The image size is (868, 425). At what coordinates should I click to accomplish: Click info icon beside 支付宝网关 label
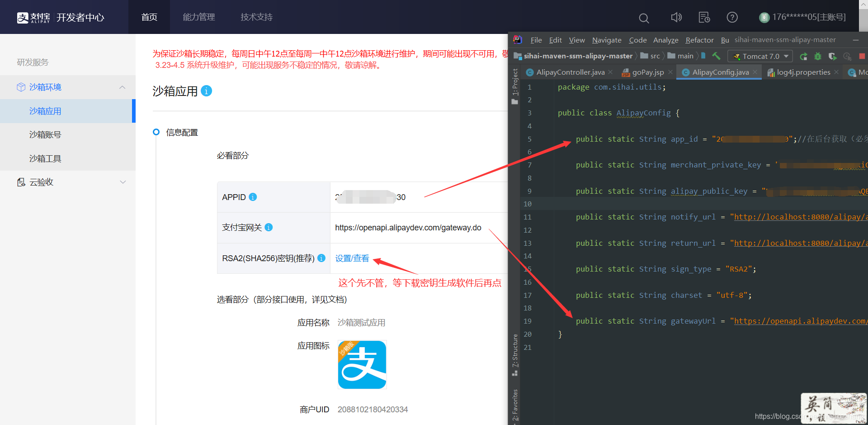[269, 227]
